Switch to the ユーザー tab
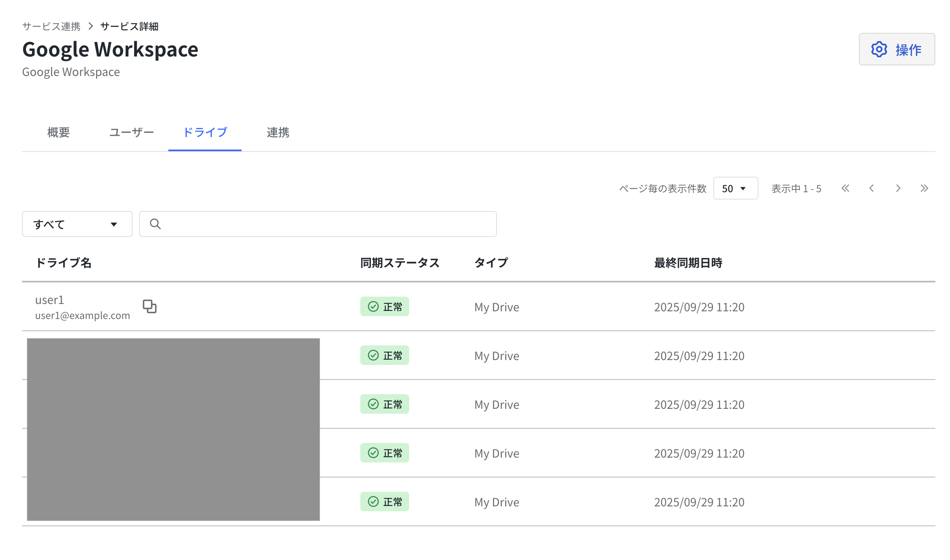Screen dimensions: 950x560 [x=131, y=132]
